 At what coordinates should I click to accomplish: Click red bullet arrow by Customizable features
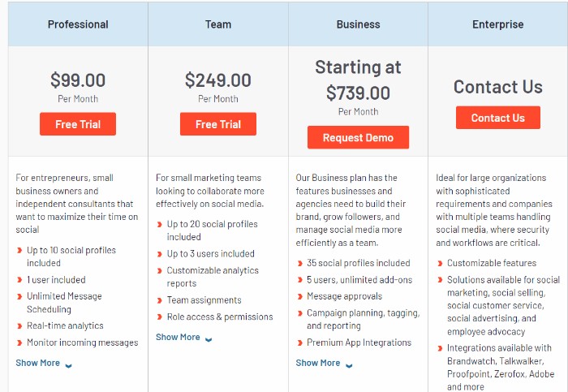click(x=440, y=264)
